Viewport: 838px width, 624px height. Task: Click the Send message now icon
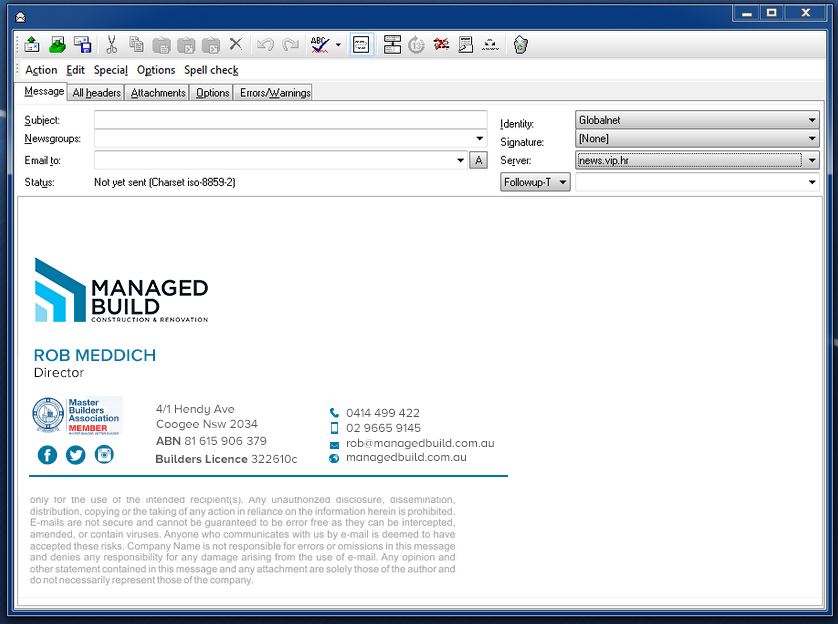pos(32,45)
